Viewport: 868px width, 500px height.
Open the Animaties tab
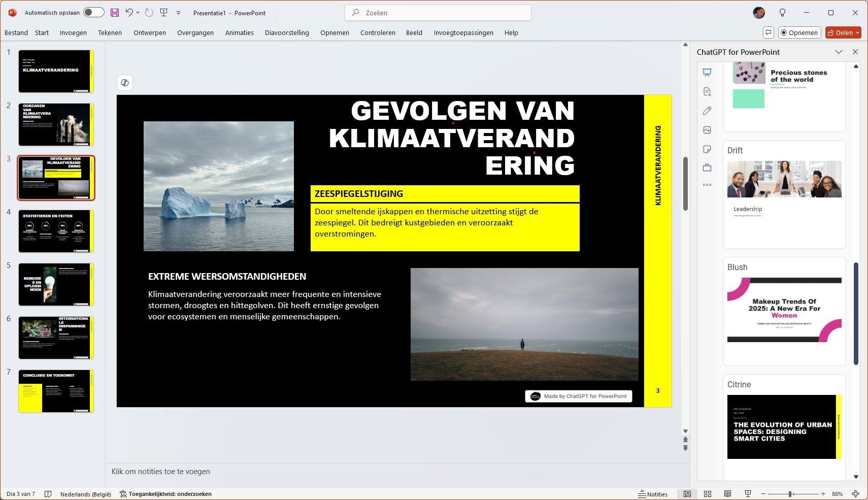tap(240, 32)
